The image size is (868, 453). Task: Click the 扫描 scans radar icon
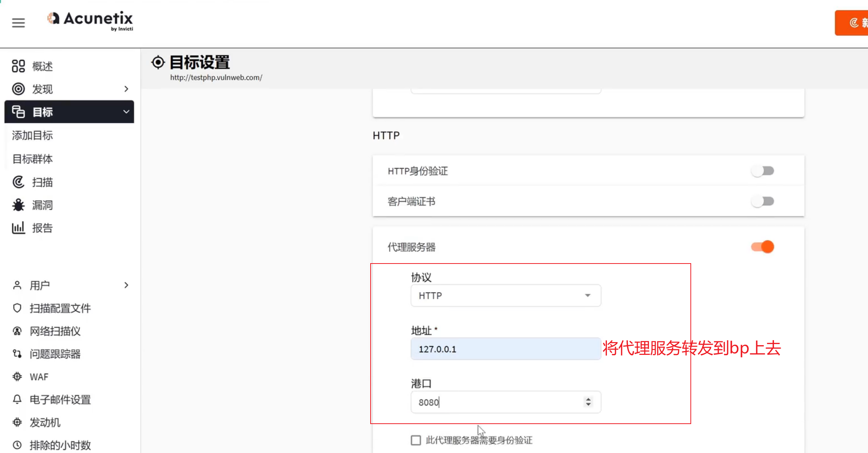tap(18, 182)
